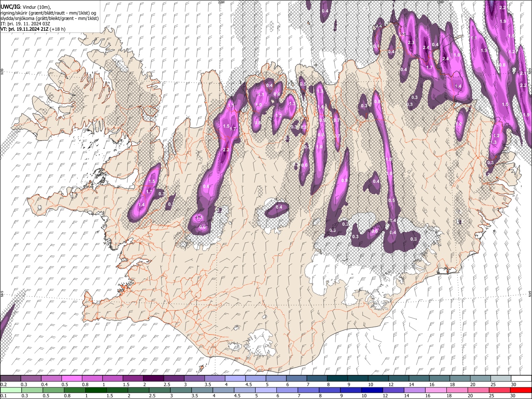Click the bold 'VT: þri. 19.11.2024 21Z' text
Image resolution: width=532 pixels, height=399 pixels.
tap(24, 29)
